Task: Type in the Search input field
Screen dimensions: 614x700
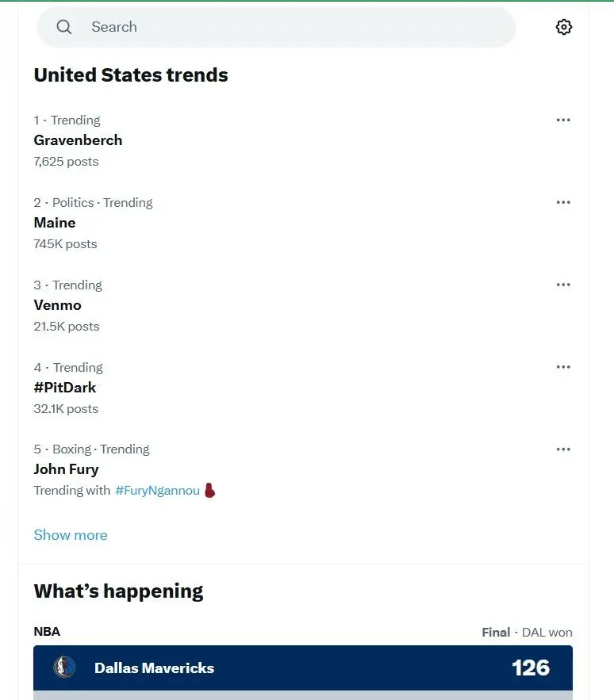Action: (294, 27)
